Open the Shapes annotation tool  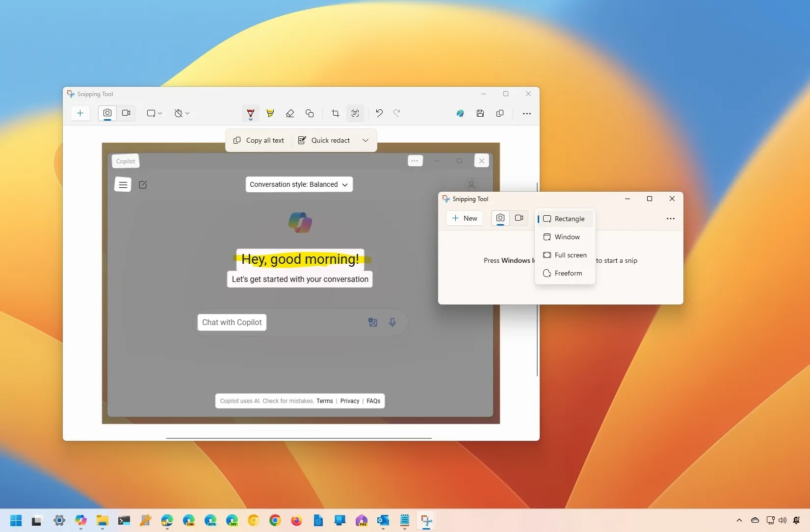(310, 113)
